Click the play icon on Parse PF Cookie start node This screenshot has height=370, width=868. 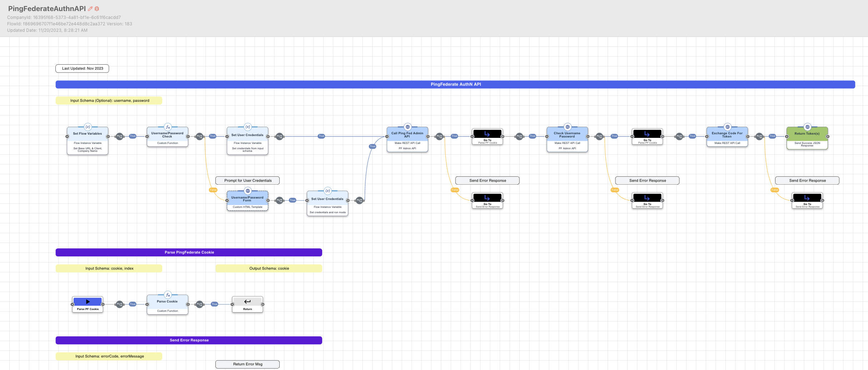(88, 301)
